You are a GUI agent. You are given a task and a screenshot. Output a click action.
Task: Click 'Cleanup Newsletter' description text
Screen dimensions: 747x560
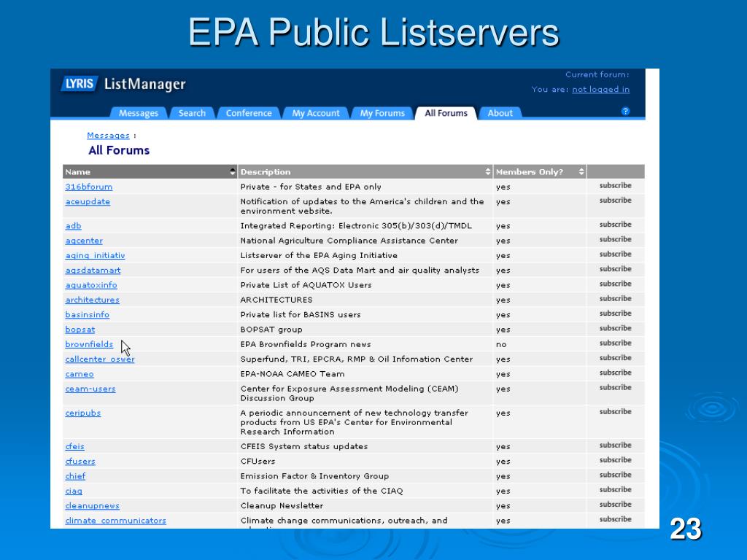pos(282,506)
